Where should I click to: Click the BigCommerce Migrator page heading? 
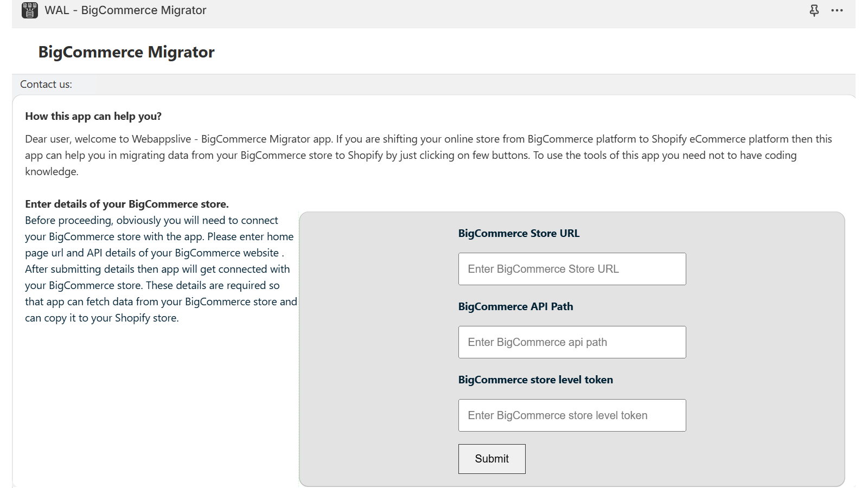[x=126, y=52]
